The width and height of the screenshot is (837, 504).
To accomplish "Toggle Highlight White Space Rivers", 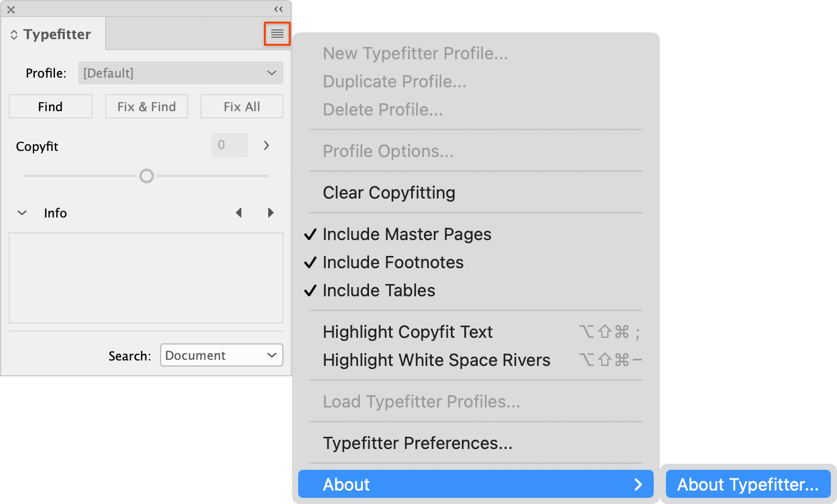I will [476, 360].
